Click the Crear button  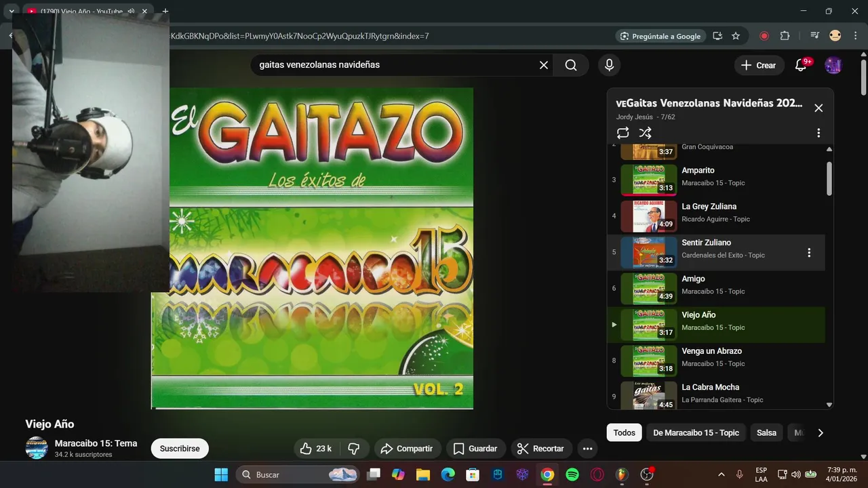(x=759, y=65)
